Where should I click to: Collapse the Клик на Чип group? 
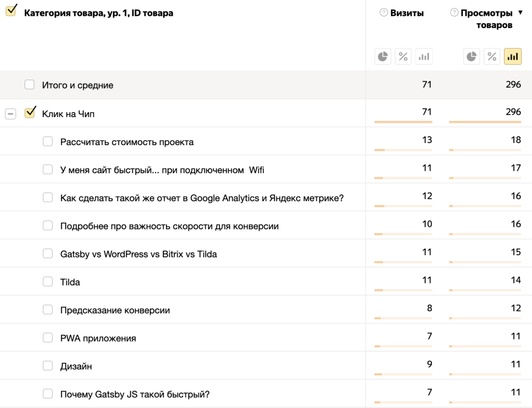click(x=10, y=114)
